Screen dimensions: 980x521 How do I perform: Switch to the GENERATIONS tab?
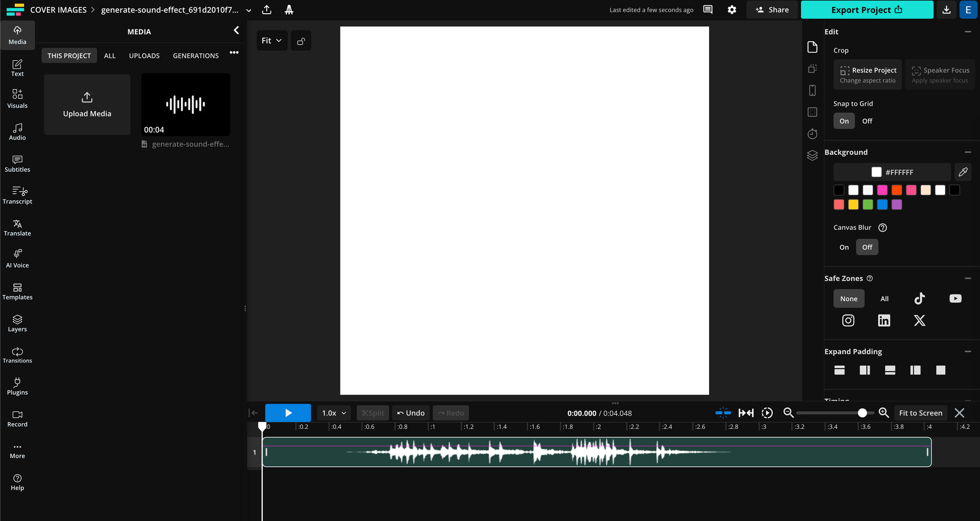click(196, 55)
